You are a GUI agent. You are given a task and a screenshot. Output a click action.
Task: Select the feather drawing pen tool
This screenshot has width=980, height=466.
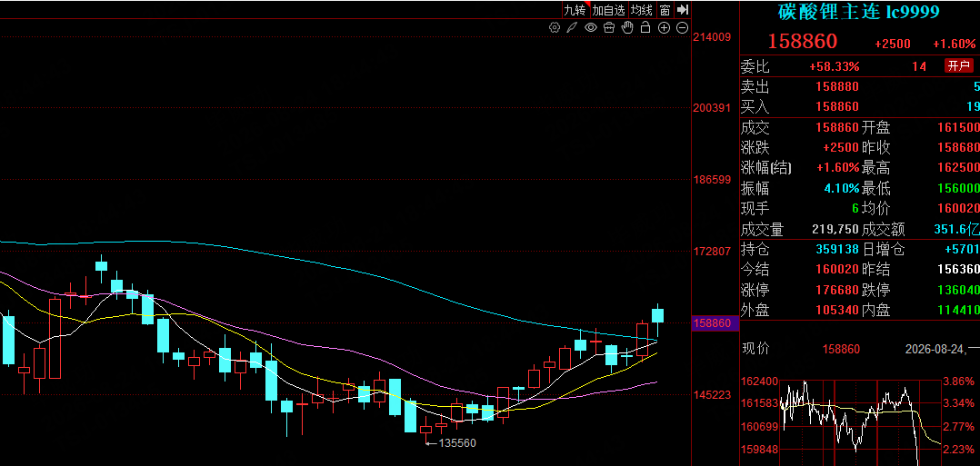(572, 27)
